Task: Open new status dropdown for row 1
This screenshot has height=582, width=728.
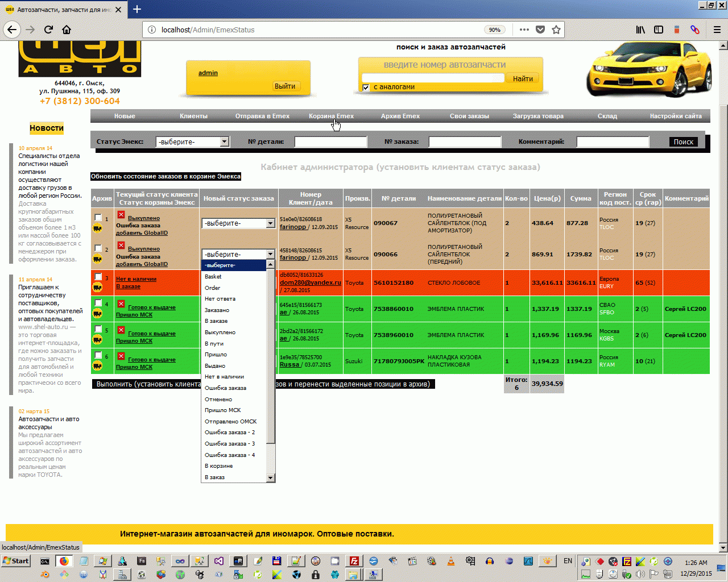Action: pos(238,223)
